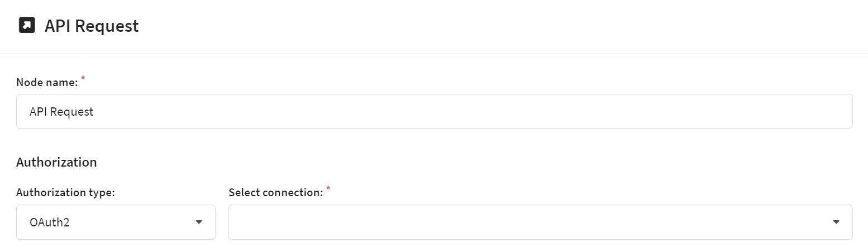868x251 pixels.
Task: Click the red asterisk beside Node name
Action: (83, 79)
